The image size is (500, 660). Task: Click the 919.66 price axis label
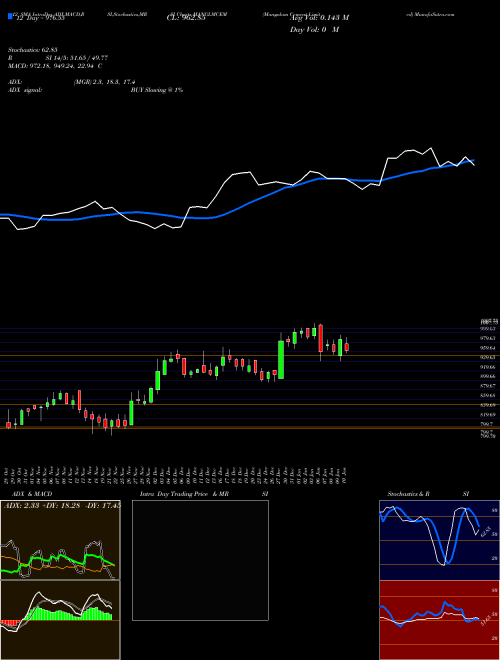coord(489,367)
